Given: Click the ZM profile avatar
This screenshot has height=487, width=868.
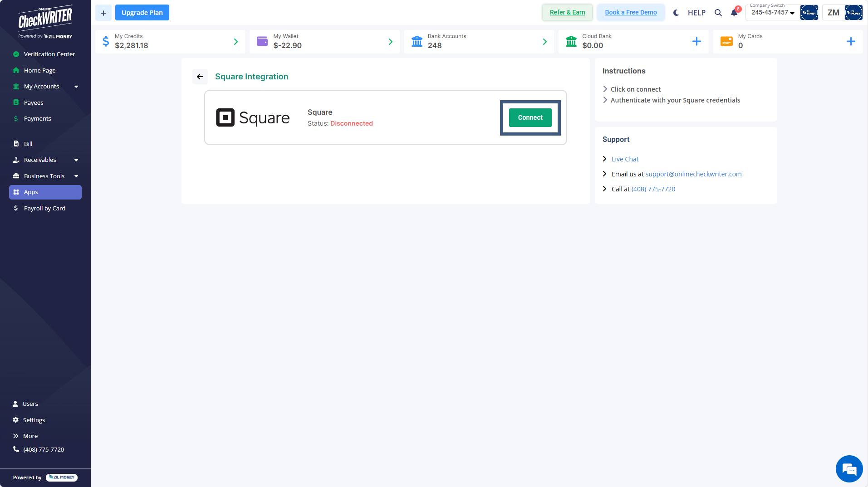Looking at the screenshot, I should coord(833,12).
